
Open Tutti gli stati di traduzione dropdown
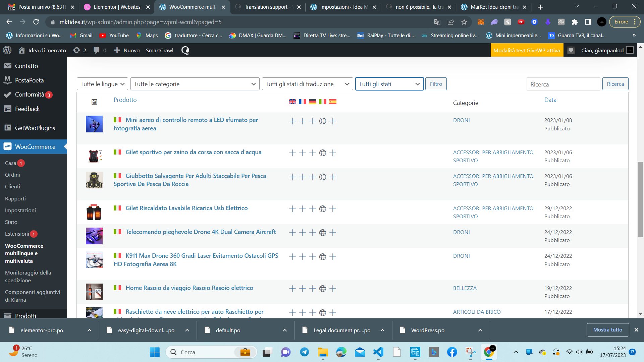[307, 84]
